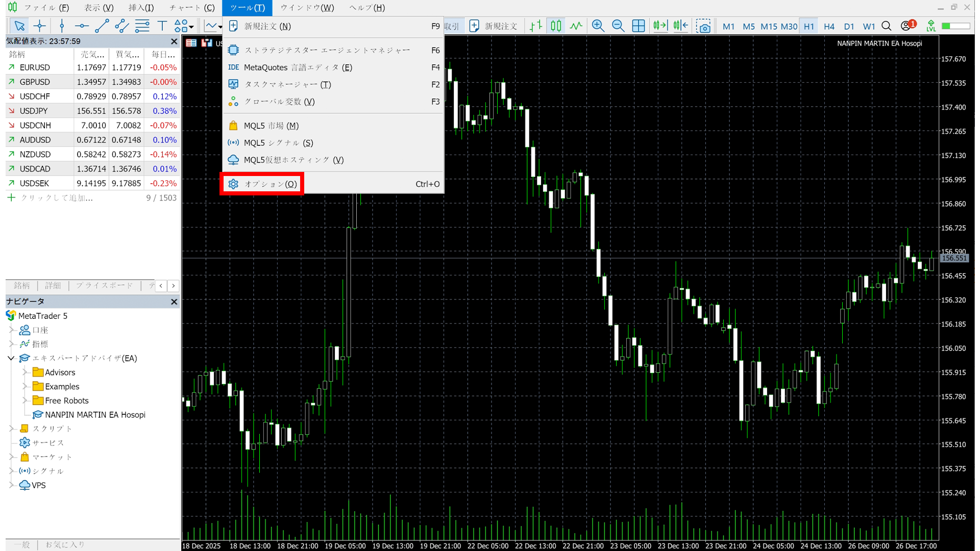Click the zoom in magnifier icon
Screen dimensions: 980x551
tap(598, 26)
